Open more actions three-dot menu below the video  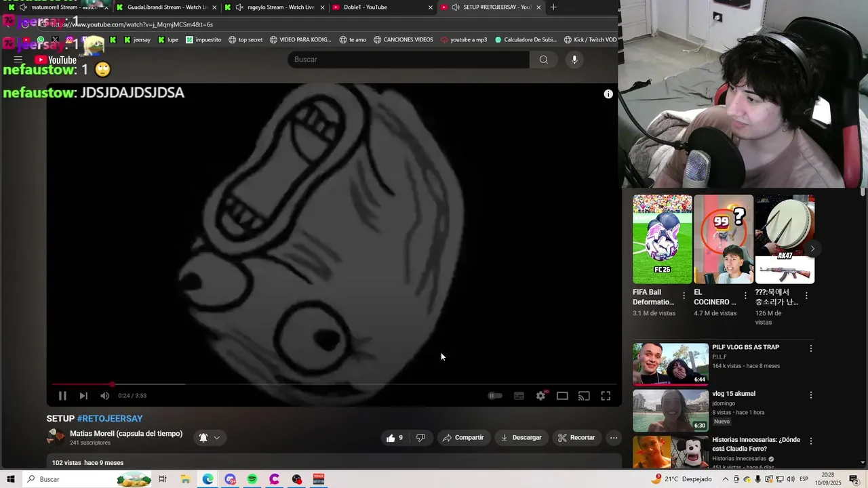614,438
